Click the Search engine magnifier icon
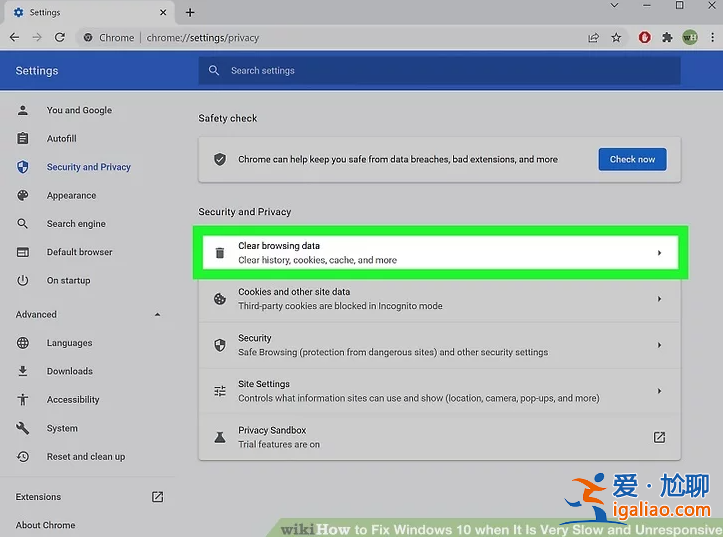The width and height of the screenshot is (723, 537). (x=23, y=224)
